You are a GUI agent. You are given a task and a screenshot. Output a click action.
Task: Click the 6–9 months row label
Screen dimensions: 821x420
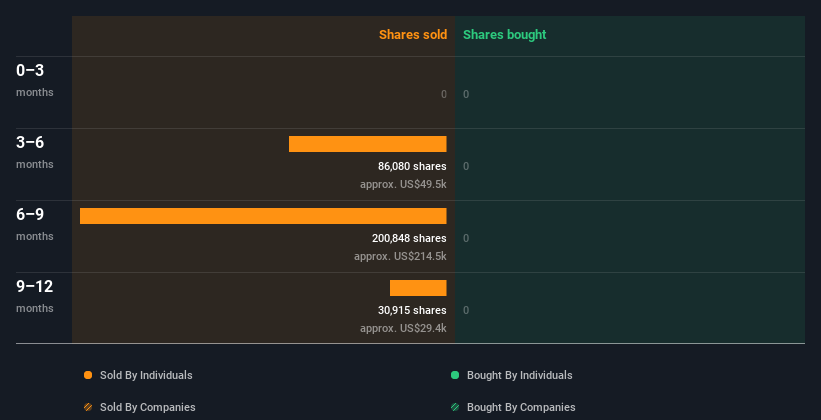pyautogui.click(x=35, y=224)
